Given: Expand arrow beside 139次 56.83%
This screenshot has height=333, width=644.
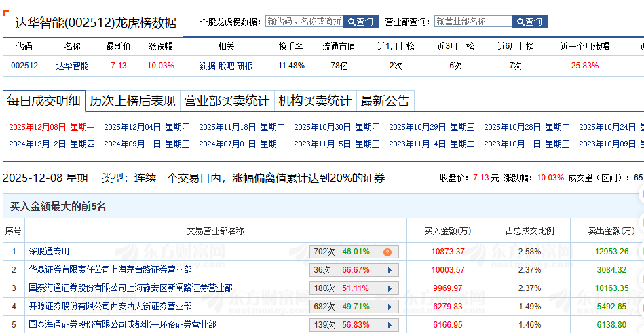Looking at the screenshot, I should tap(390, 325).
